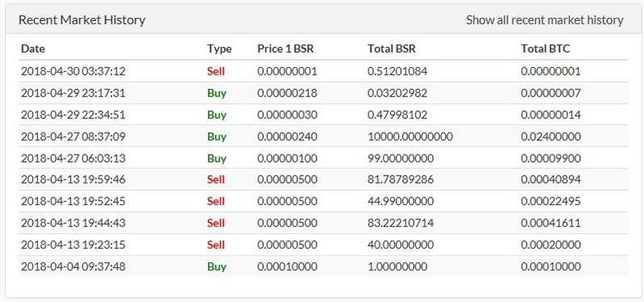Select the Total BSR column header
The image size is (644, 302).
(x=392, y=49)
